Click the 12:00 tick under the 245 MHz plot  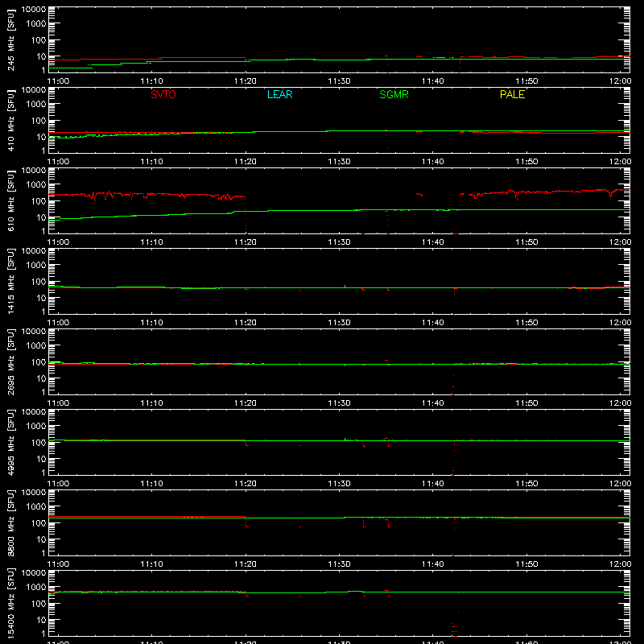[620, 81]
